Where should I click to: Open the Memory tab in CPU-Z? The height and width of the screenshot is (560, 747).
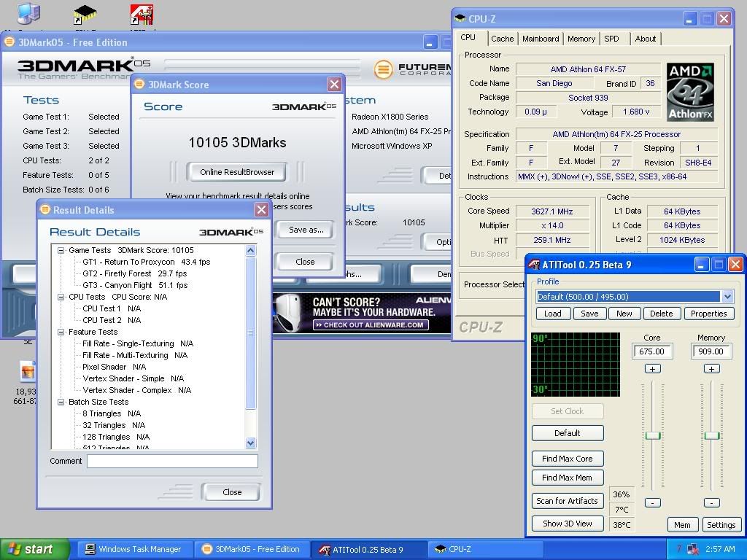pyautogui.click(x=581, y=39)
